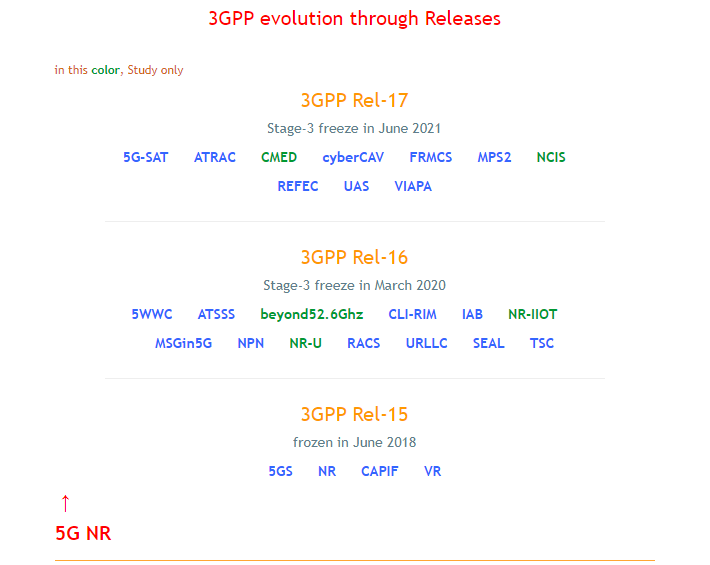Open the CAPIF link under Rel-15

(x=379, y=471)
